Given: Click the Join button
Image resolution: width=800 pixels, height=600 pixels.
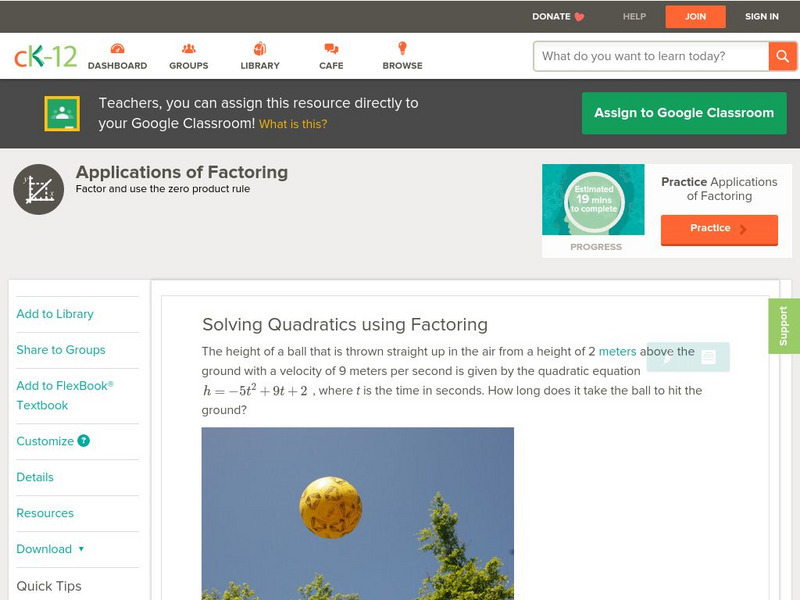Looking at the screenshot, I should (695, 17).
